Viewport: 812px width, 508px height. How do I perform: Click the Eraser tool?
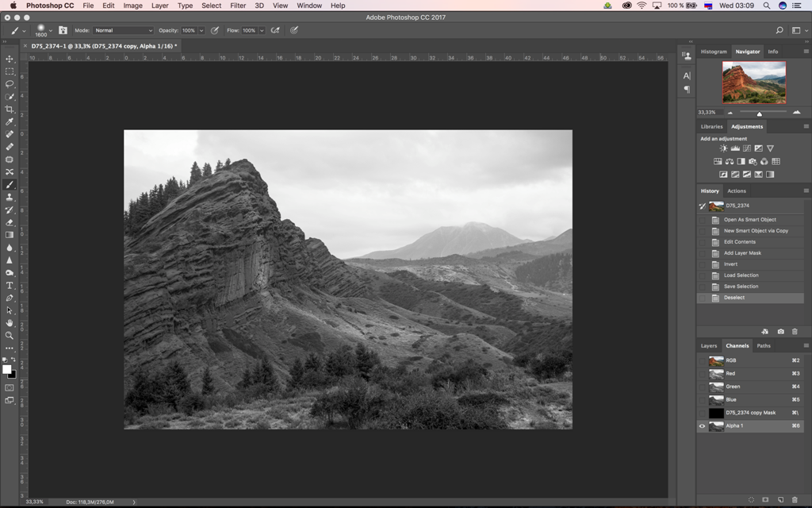10,222
